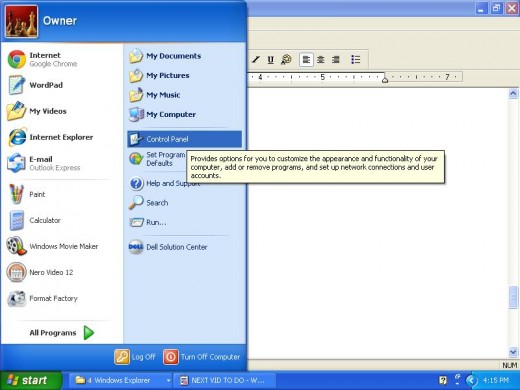This screenshot has width=520, height=390.
Task: Open the highlighted Control Panel entry
Action: point(184,139)
